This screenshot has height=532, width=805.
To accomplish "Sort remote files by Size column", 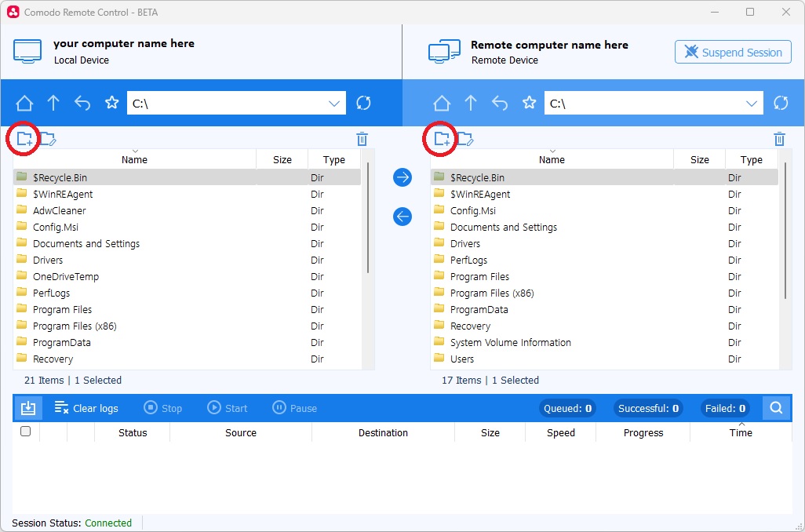I will click(699, 159).
